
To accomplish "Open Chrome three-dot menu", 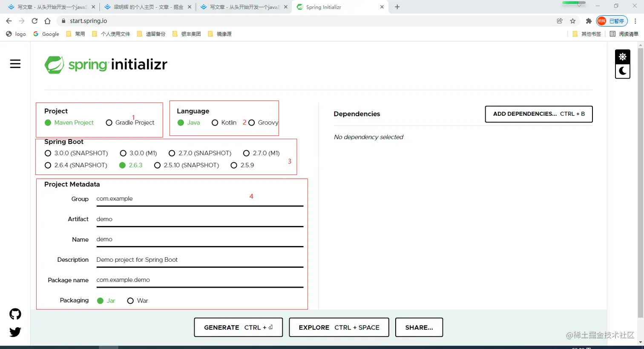I will coord(635,21).
